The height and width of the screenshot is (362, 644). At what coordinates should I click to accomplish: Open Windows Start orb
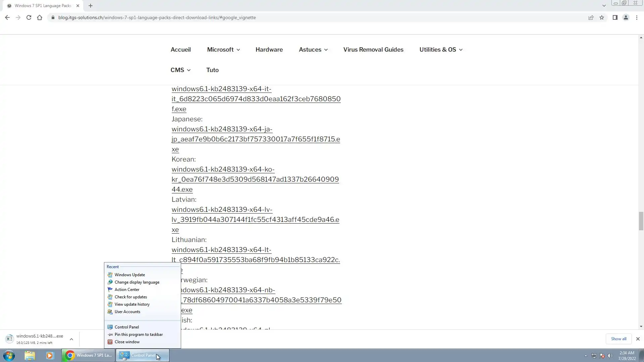click(x=9, y=355)
